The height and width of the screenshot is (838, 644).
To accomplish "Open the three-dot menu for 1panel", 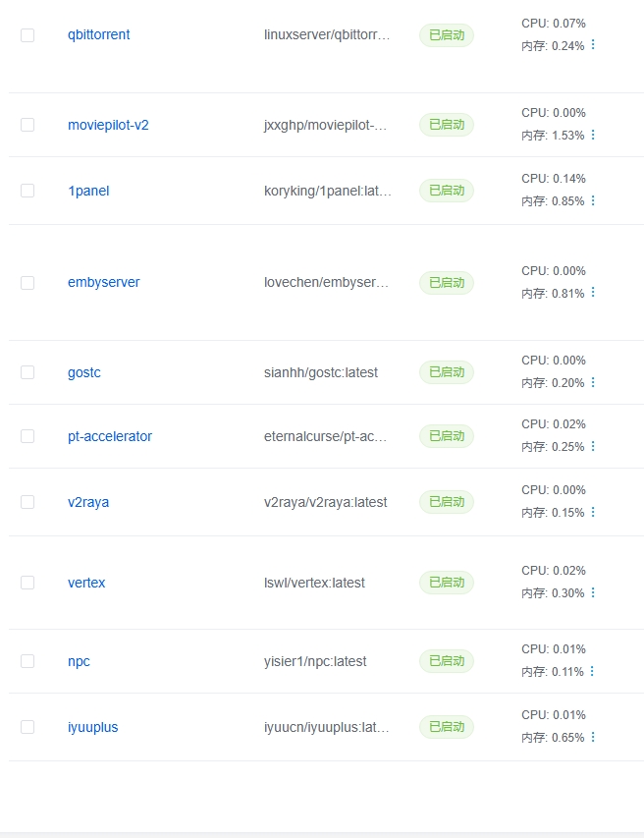I will pos(593,200).
